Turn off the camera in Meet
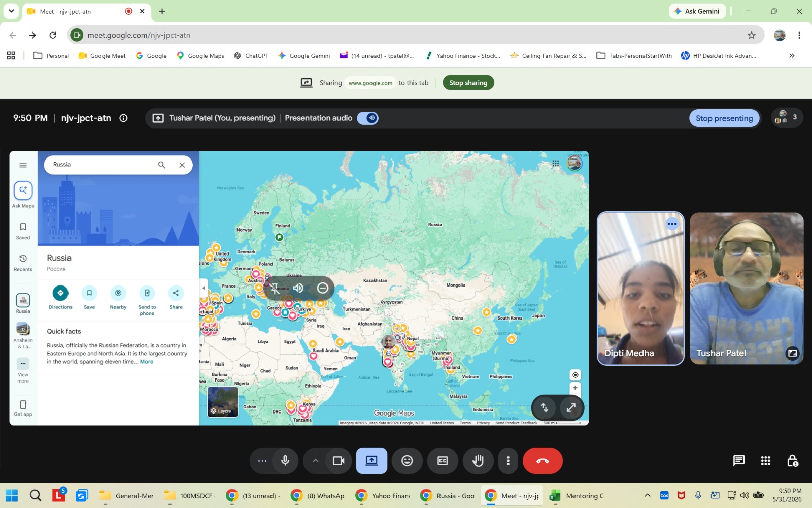This screenshot has width=812, height=508. 339,461
